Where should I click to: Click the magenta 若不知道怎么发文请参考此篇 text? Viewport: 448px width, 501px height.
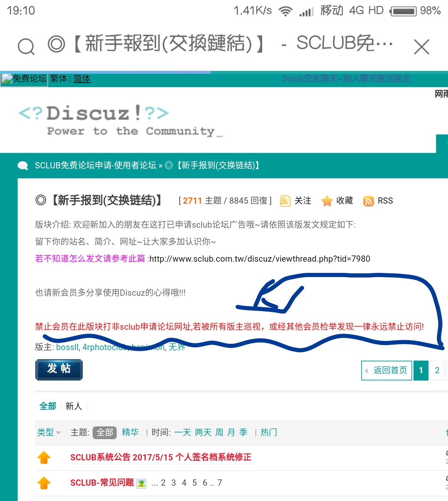90,259
